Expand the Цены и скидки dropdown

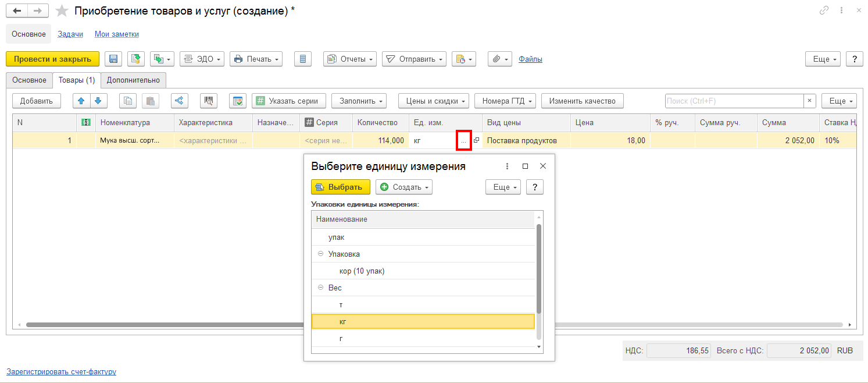(x=434, y=101)
